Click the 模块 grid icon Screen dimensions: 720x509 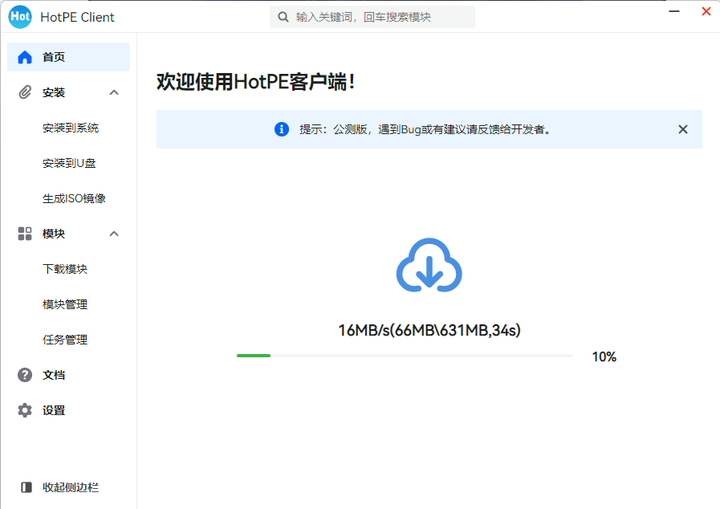click(25, 234)
